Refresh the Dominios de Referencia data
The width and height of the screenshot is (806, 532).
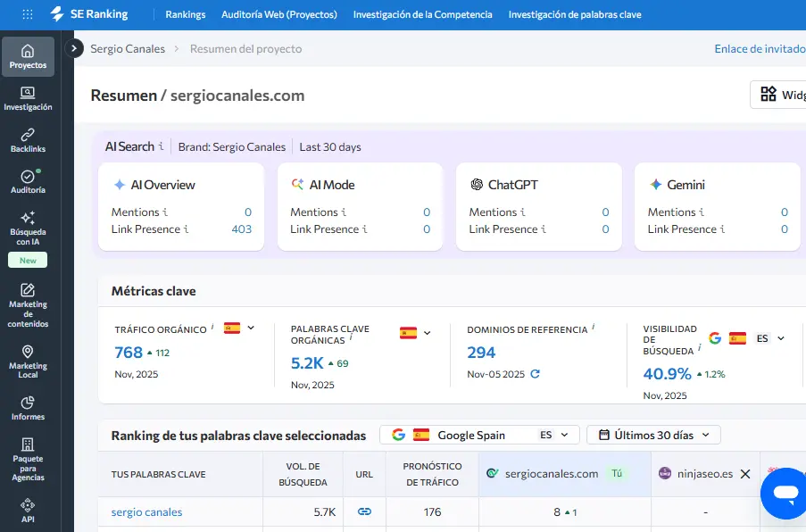pyautogui.click(x=534, y=375)
